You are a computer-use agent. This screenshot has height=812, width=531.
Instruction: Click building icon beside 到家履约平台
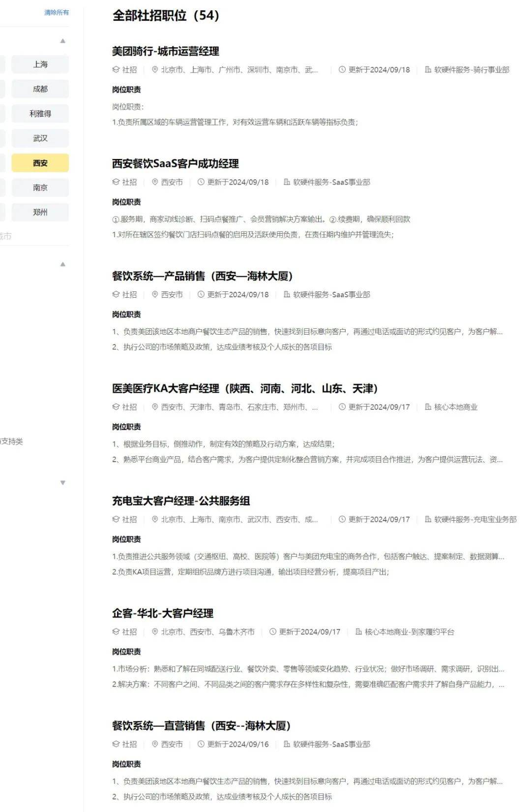point(359,632)
